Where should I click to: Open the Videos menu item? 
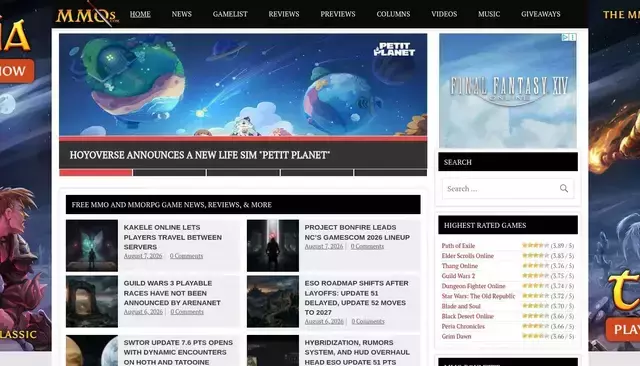pyautogui.click(x=444, y=14)
